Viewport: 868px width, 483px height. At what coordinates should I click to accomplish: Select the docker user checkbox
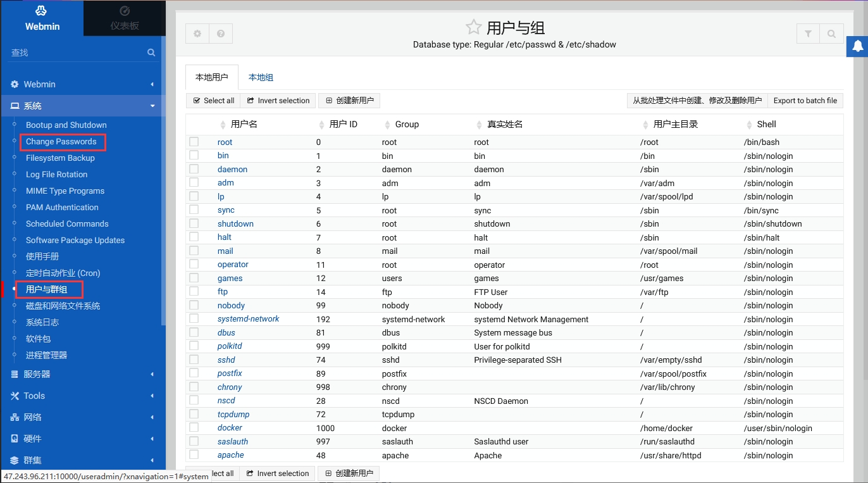(194, 427)
